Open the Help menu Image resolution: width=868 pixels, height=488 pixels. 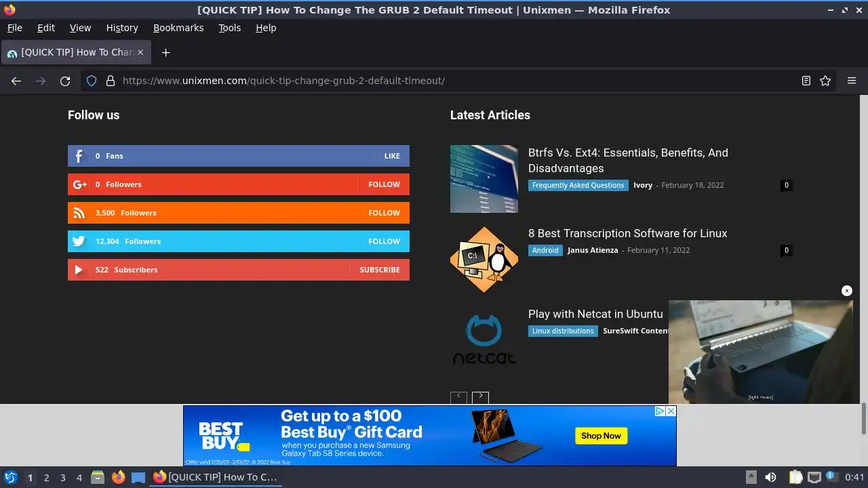pos(266,28)
